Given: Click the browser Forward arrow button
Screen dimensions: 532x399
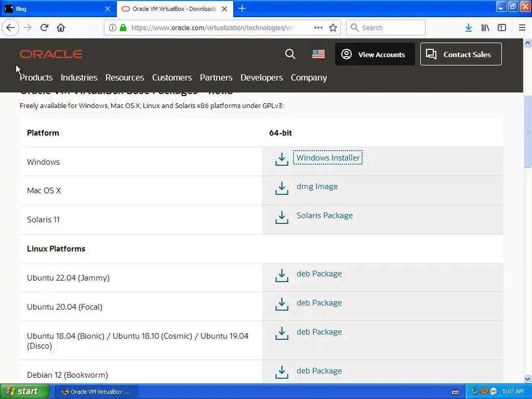Looking at the screenshot, I should (x=28, y=28).
